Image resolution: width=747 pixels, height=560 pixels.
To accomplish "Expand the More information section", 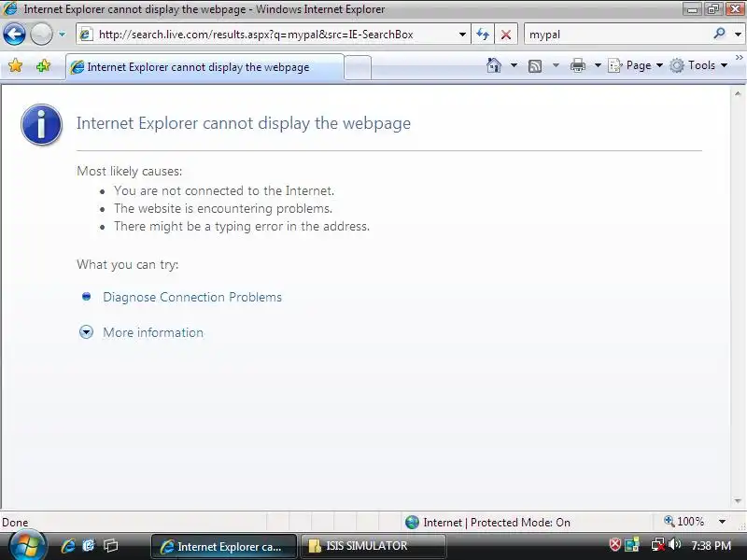I will 153,332.
